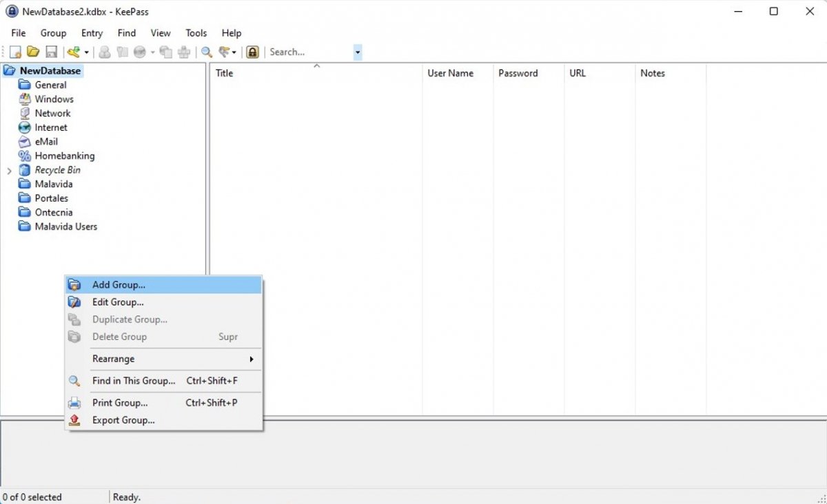Open the File menu
The image size is (827, 504).
19,33
